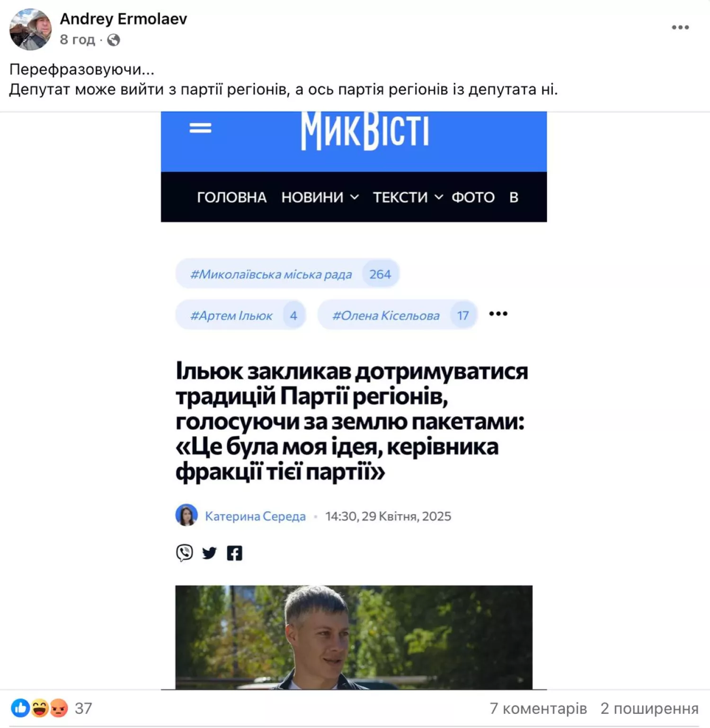Viewport: 710px width, 728px height.
Task: Open author Катерина Середа's page
Action: pos(255,516)
